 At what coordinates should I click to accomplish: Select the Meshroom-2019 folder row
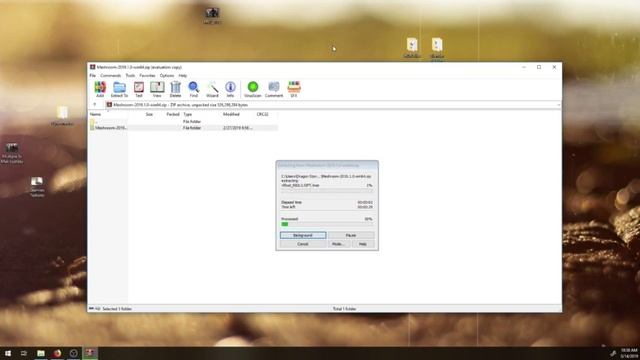click(x=183, y=128)
